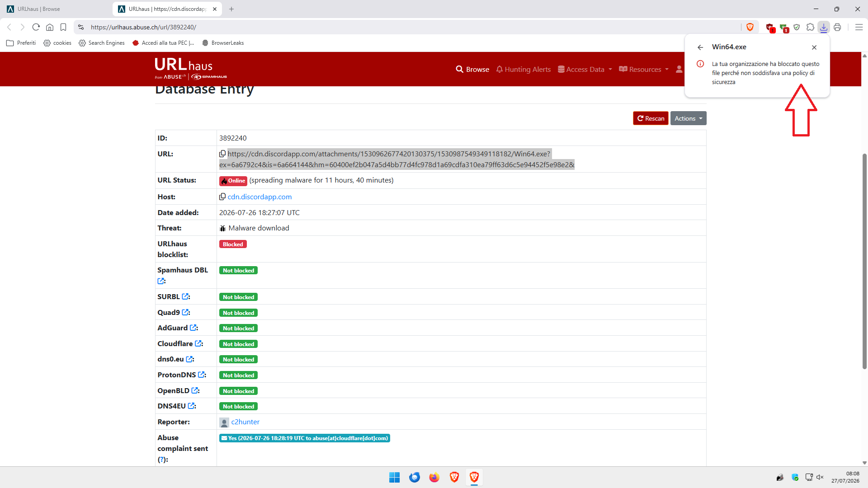
Task: Open the Windows Start menu
Action: tap(394, 477)
